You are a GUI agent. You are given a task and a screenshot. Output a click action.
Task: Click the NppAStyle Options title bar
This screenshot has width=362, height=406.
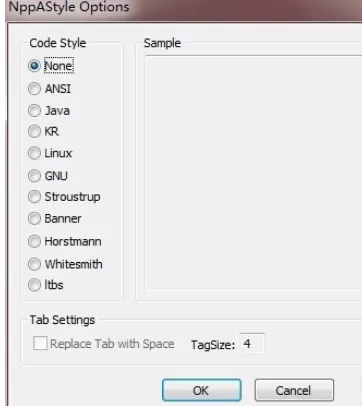coord(183,9)
